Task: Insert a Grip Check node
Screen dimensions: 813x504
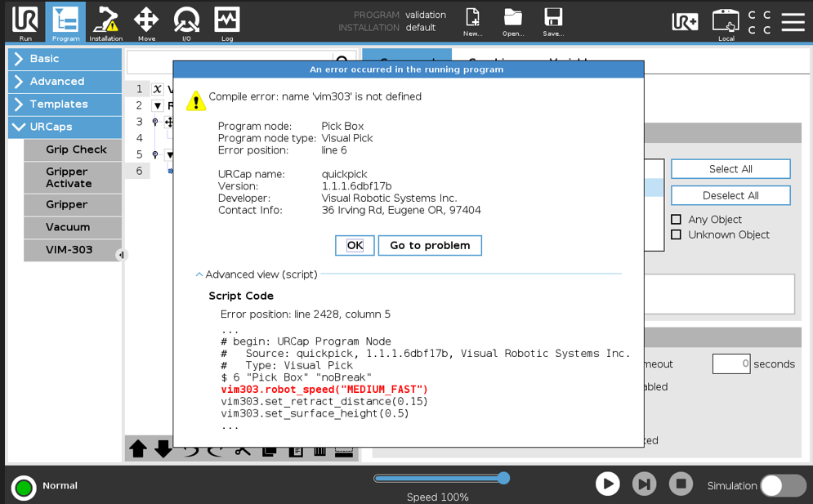Action: point(73,149)
